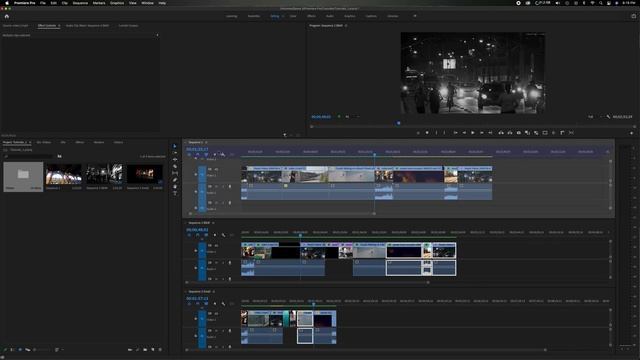Click Mark In in Program monitor

[x=436, y=133]
